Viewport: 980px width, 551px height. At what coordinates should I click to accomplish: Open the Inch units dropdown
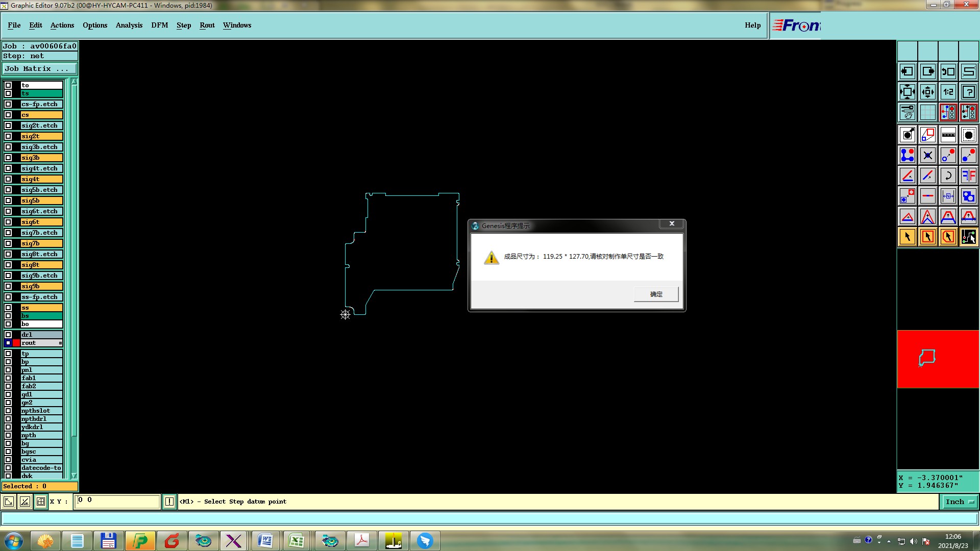coord(960,502)
